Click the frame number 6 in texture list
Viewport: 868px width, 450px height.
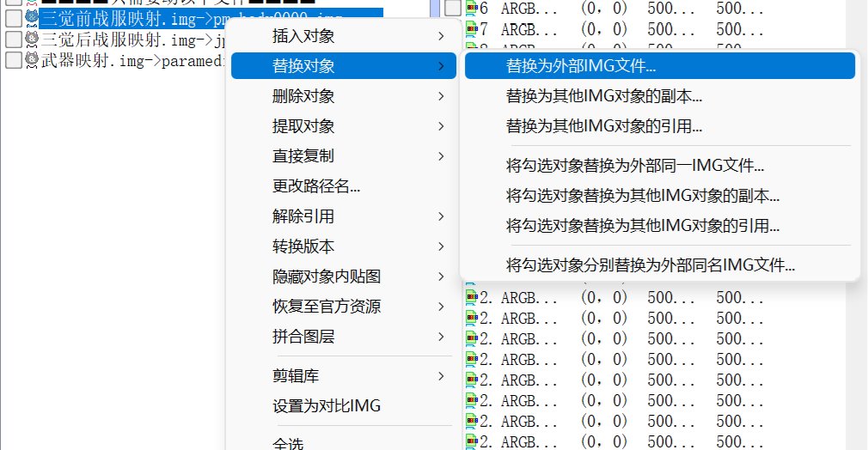click(484, 8)
